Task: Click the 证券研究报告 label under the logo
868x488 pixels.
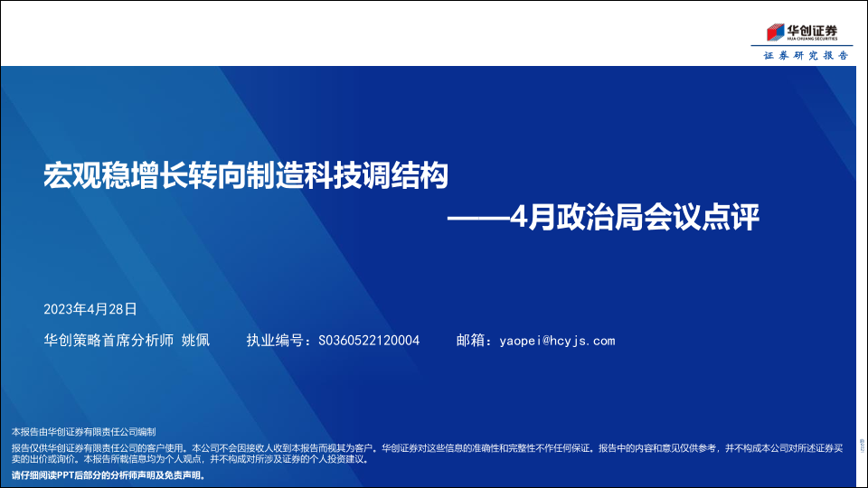Action: (806, 56)
